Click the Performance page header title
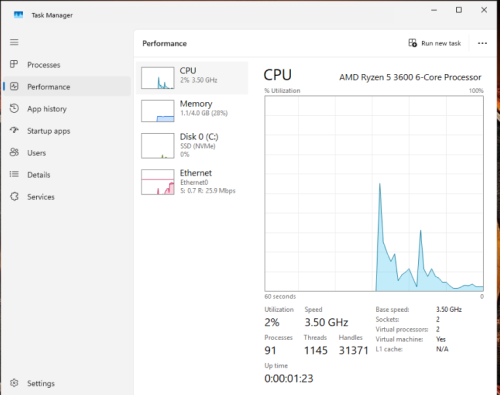 pyautogui.click(x=165, y=44)
